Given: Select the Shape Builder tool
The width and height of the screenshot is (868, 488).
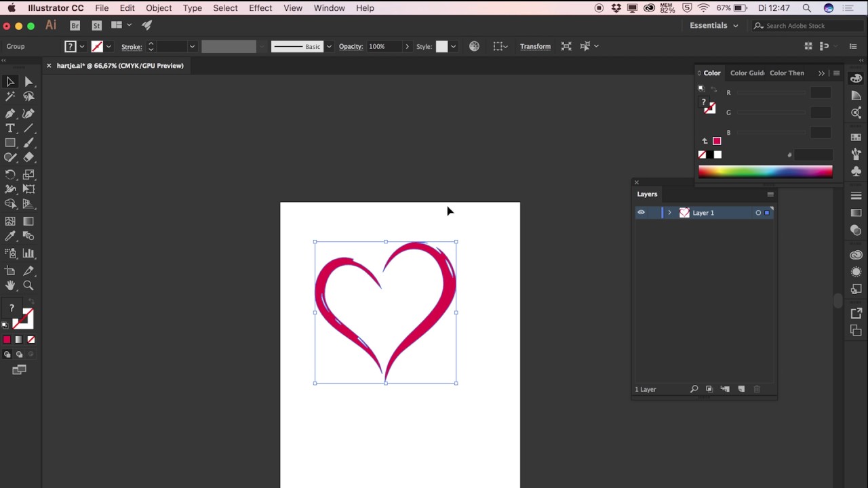Looking at the screenshot, I should pyautogui.click(x=10, y=204).
